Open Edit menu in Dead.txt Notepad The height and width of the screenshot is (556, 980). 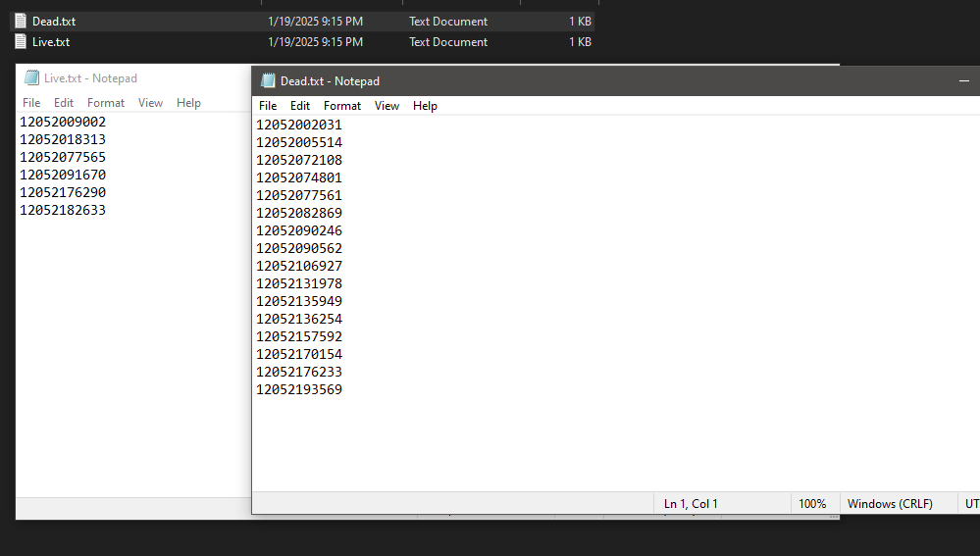point(300,106)
